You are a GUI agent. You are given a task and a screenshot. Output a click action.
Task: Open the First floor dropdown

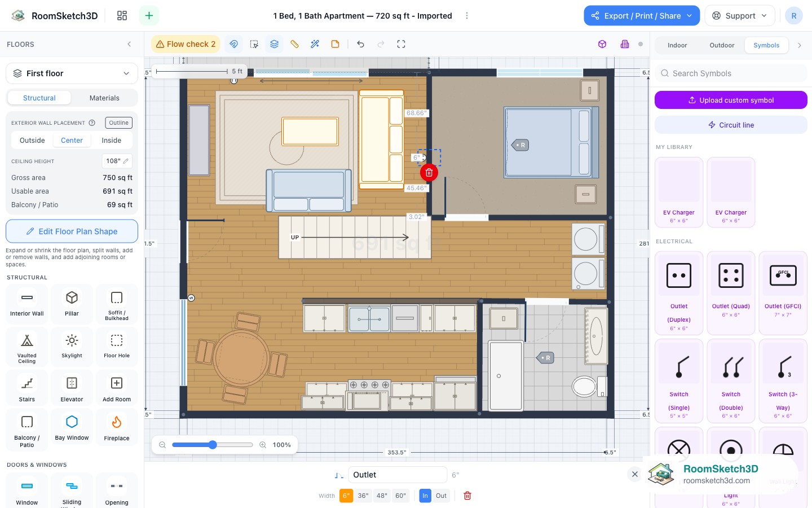click(72, 73)
